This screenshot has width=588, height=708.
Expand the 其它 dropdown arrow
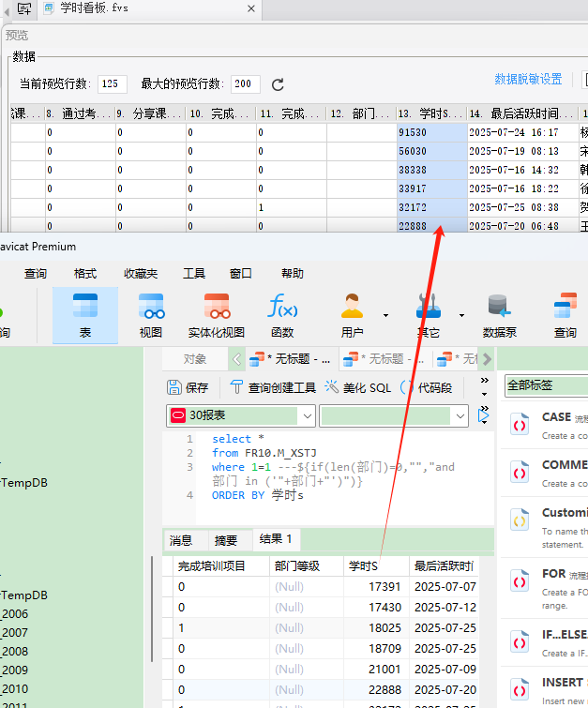click(461, 315)
